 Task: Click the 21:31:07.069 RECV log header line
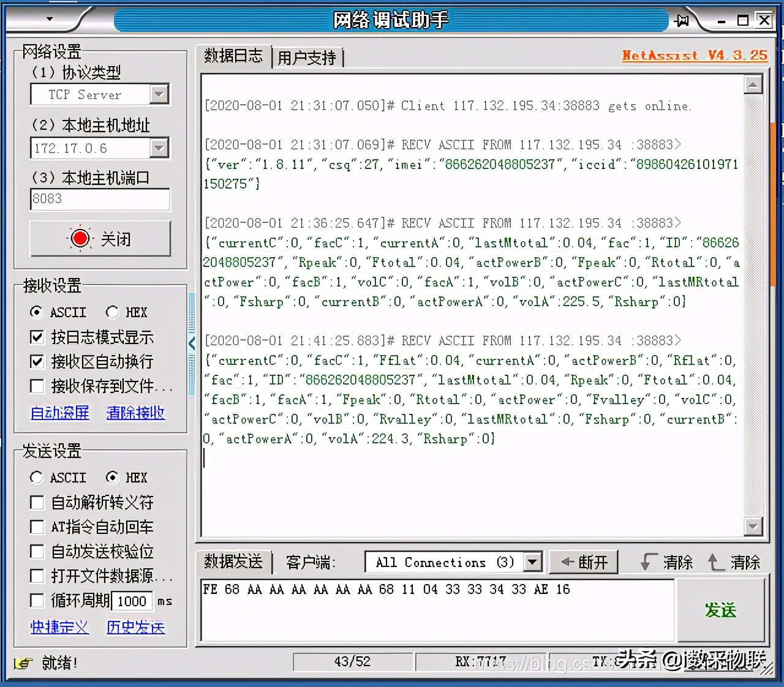[443, 145]
